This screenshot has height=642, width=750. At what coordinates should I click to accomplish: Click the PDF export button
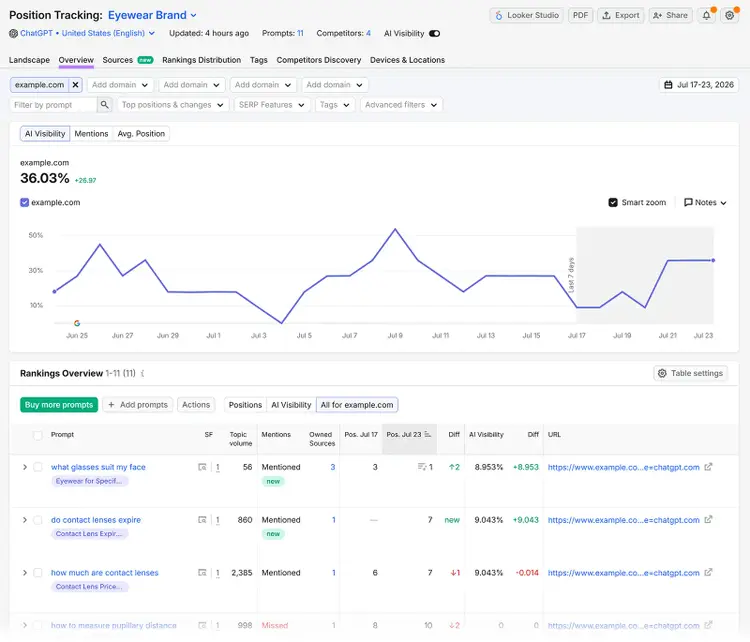coord(580,15)
